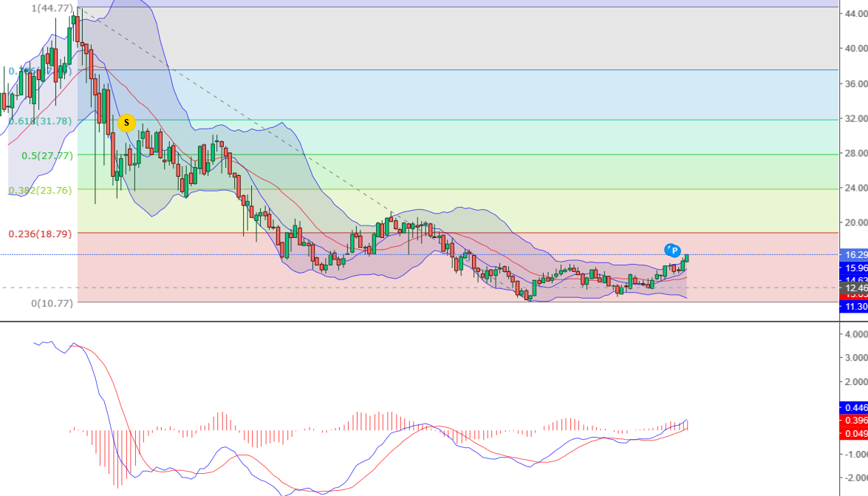
Task: Click the 36.00 price axis label
Action: 856,83
